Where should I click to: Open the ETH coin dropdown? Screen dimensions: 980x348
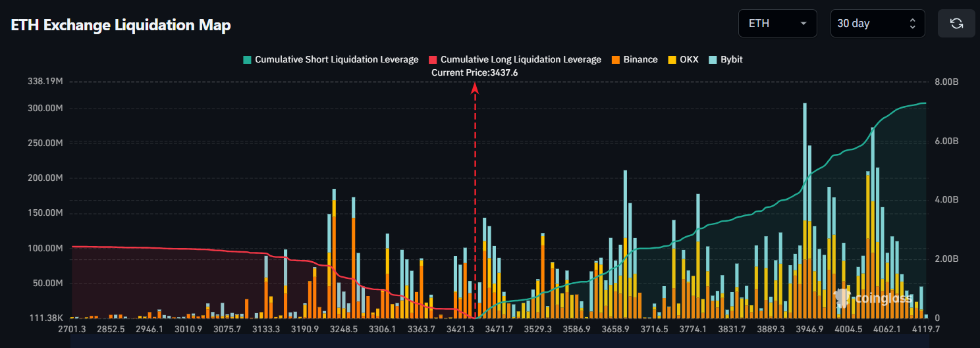tap(777, 24)
